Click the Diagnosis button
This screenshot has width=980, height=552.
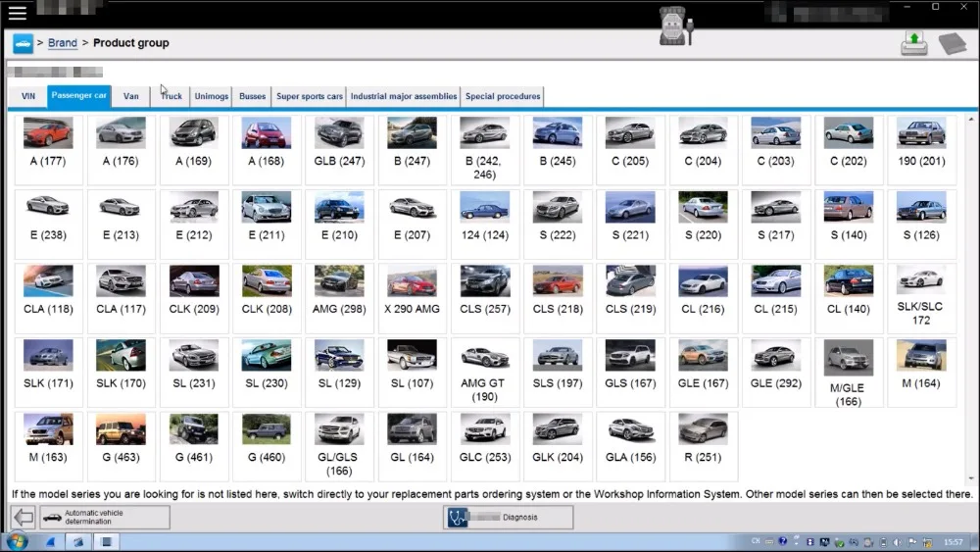[508, 517]
